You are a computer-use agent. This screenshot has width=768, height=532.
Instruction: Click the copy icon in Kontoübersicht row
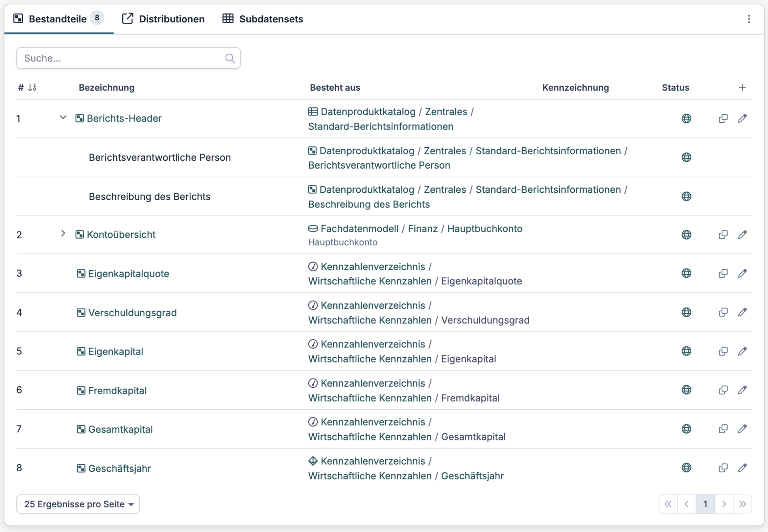pos(723,235)
